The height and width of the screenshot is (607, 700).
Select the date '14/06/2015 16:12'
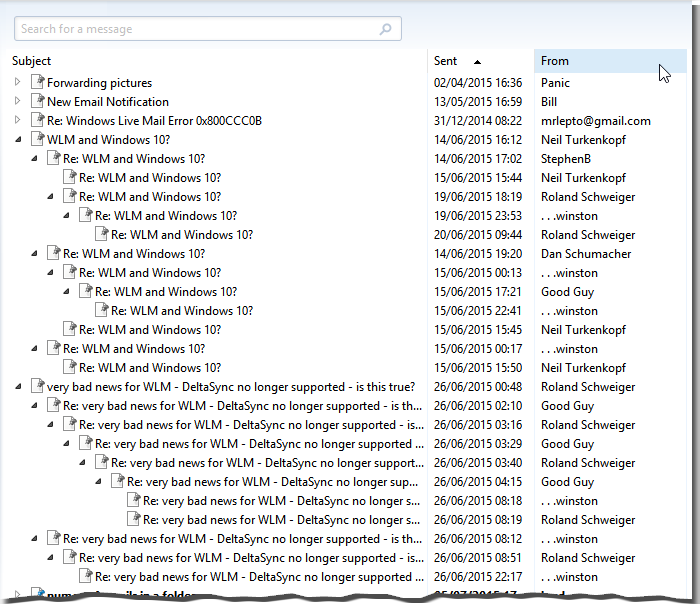pos(478,140)
